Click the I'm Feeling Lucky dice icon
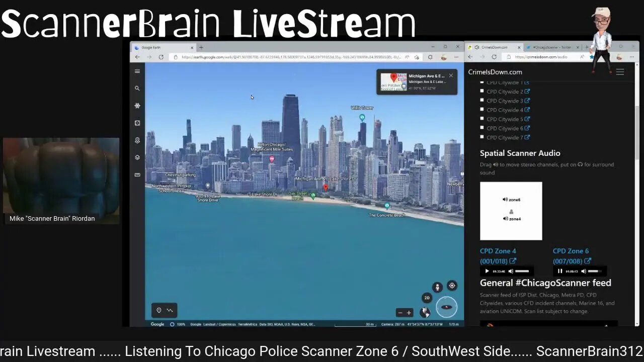 [x=137, y=123]
